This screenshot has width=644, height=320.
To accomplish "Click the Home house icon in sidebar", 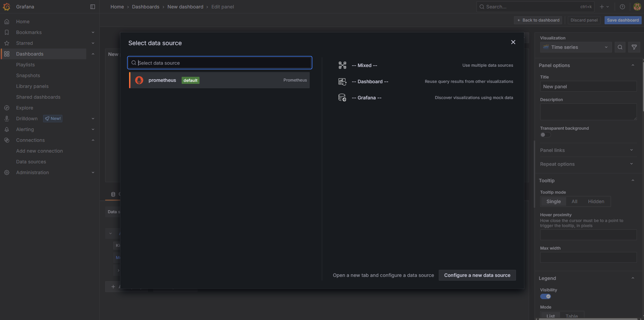I will 7,22.
